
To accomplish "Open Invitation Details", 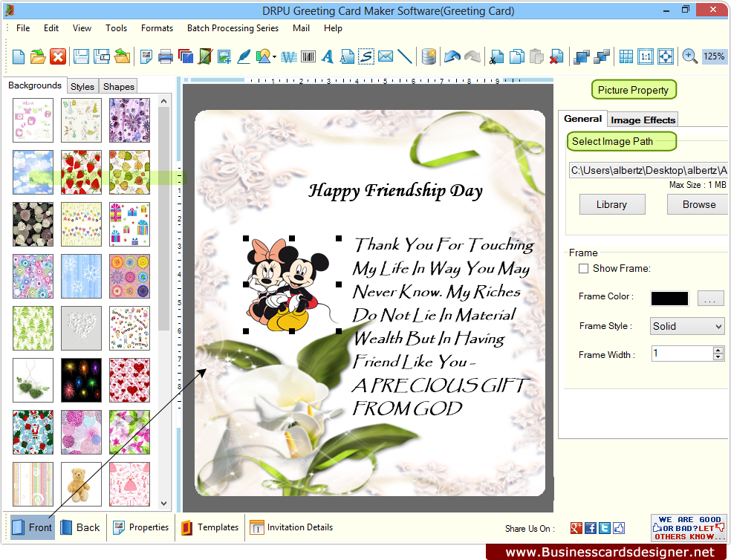I will [291, 527].
